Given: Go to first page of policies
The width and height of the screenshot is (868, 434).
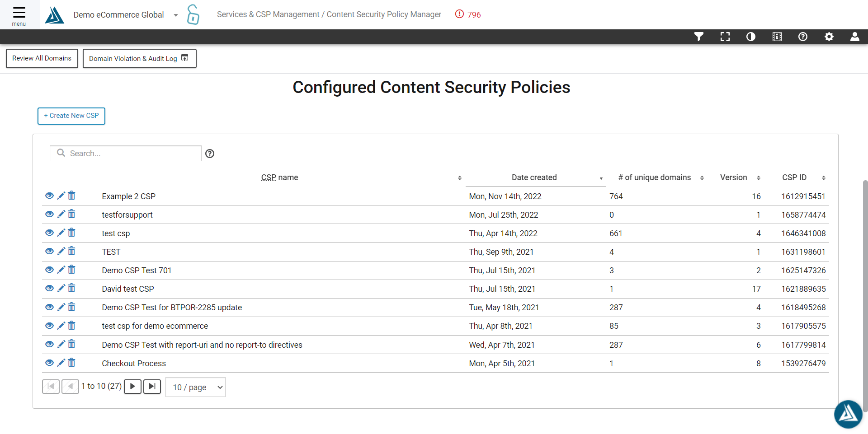Looking at the screenshot, I should (x=51, y=386).
